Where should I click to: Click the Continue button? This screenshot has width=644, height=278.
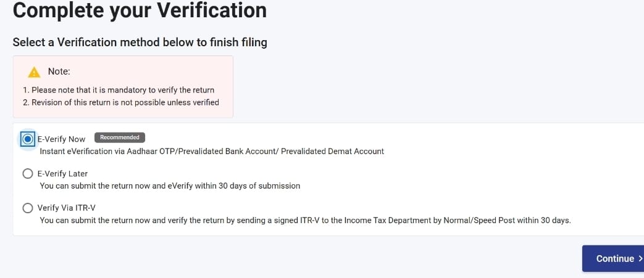[613, 258]
